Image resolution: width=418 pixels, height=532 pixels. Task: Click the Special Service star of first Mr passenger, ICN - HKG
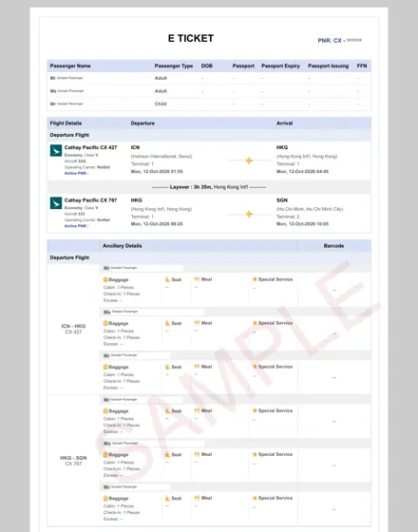point(255,279)
